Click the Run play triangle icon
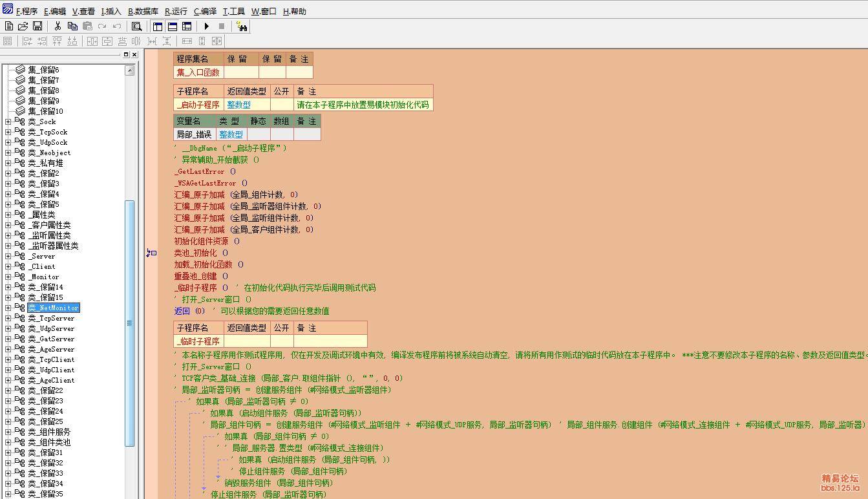 click(x=207, y=27)
